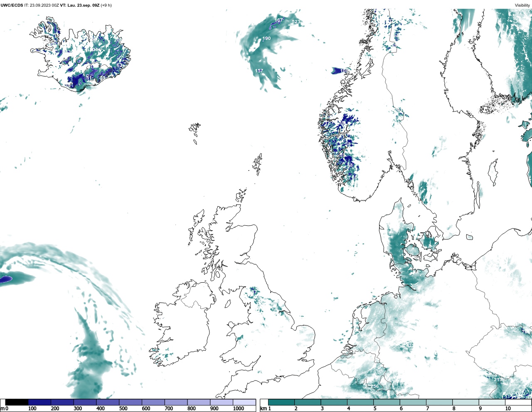Click the black 0–100 m legend swatch
This screenshot has width=532, height=412.
tap(17, 402)
